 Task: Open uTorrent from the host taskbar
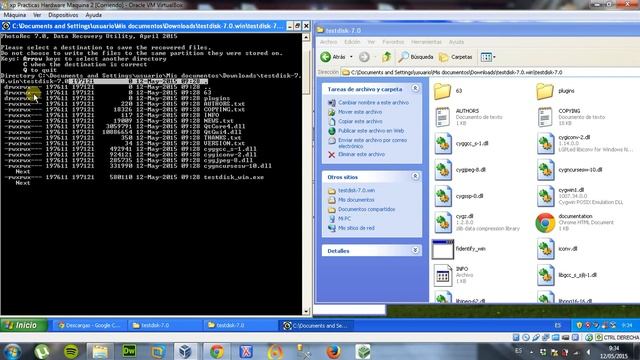click(x=42, y=351)
